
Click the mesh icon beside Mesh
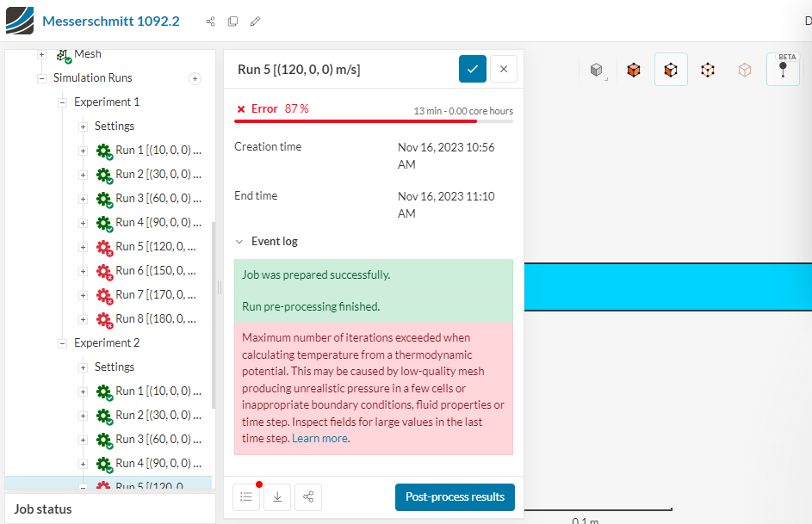[64, 55]
